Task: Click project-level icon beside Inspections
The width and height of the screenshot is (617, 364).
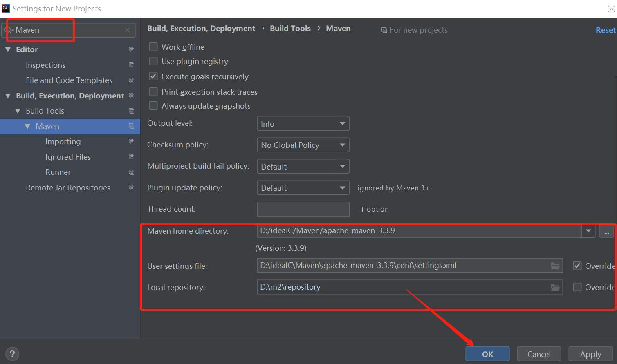Action: [x=131, y=65]
